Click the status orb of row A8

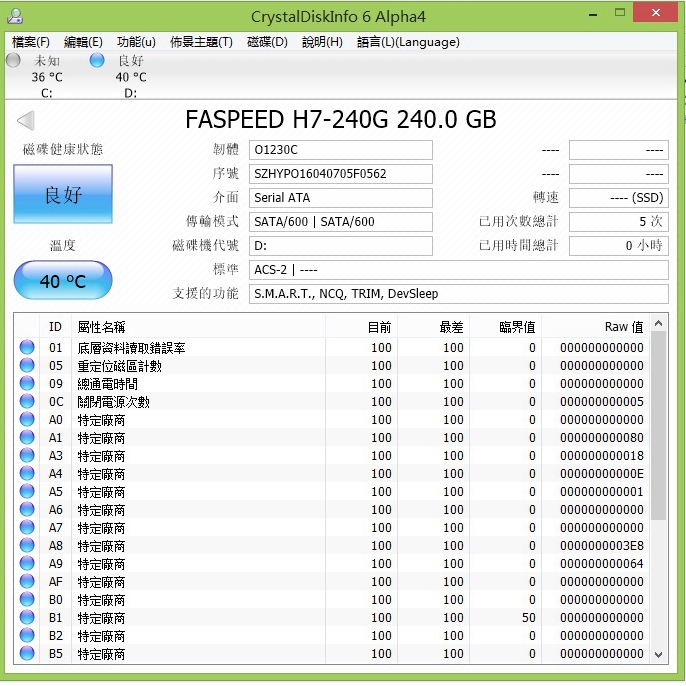pos(27,545)
